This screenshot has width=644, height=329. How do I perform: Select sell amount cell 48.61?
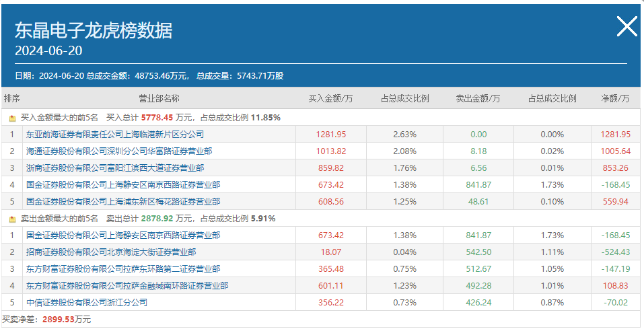(478, 202)
